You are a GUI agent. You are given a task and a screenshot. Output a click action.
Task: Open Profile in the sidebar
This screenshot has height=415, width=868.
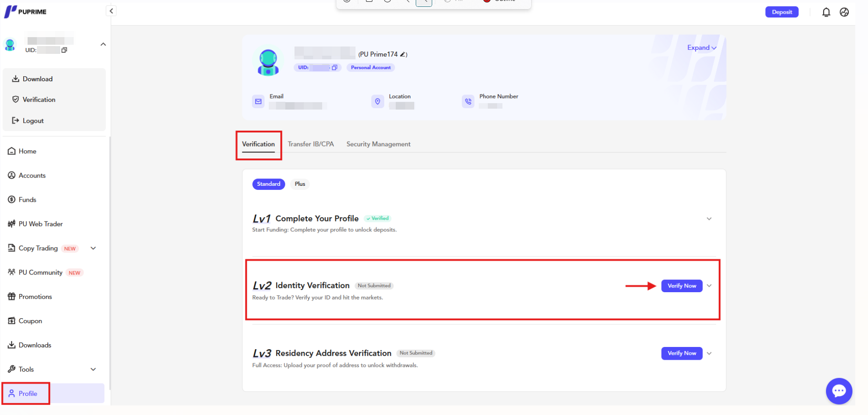point(54,394)
